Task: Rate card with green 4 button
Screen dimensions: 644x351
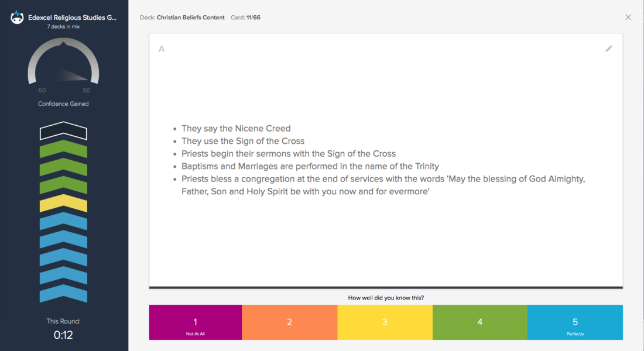Action: click(479, 322)
